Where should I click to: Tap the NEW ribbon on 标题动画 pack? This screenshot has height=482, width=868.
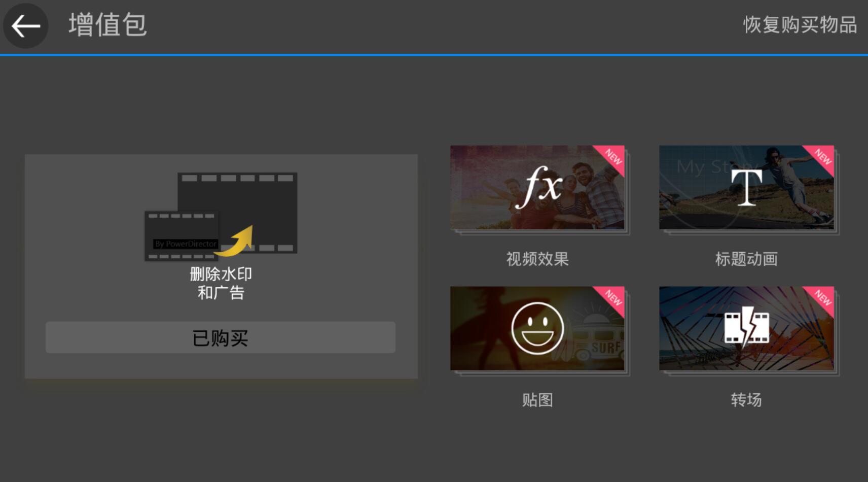[x=821, y=158]
